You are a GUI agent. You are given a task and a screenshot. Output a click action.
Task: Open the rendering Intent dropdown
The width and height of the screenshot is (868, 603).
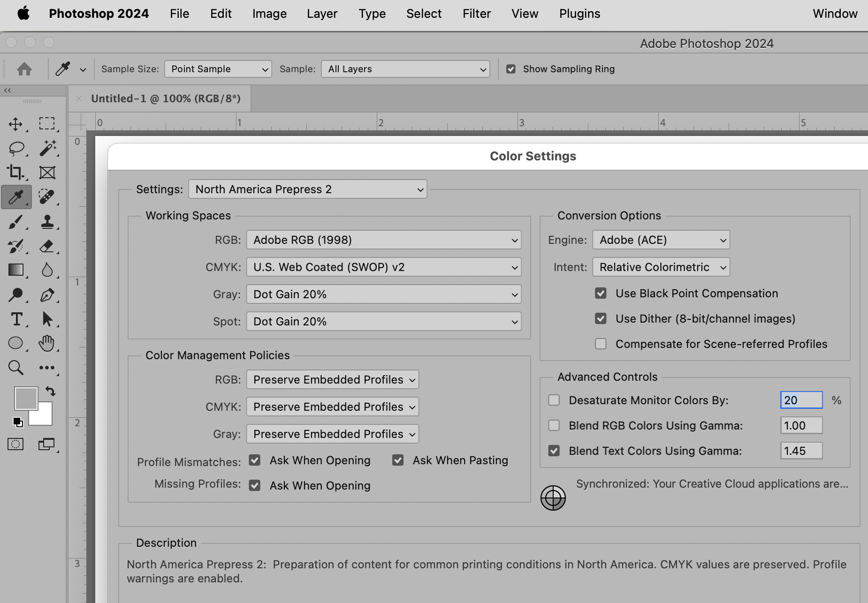pyautogui.click(x=660, y=267)
